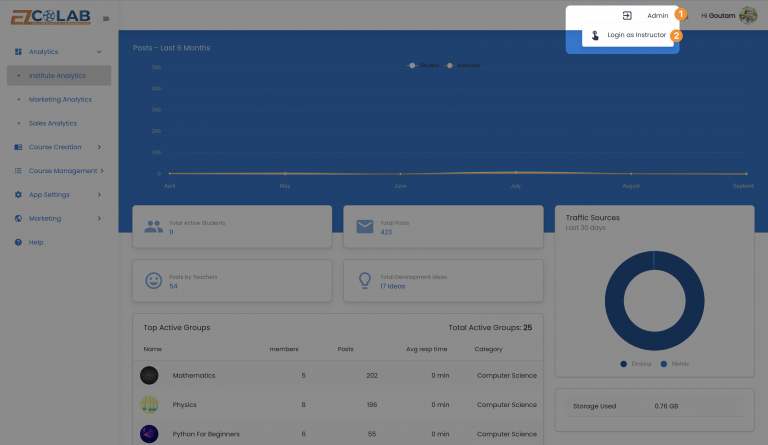Expand the App Settings chevron
The image size is (768, 445).
point(99,194)
